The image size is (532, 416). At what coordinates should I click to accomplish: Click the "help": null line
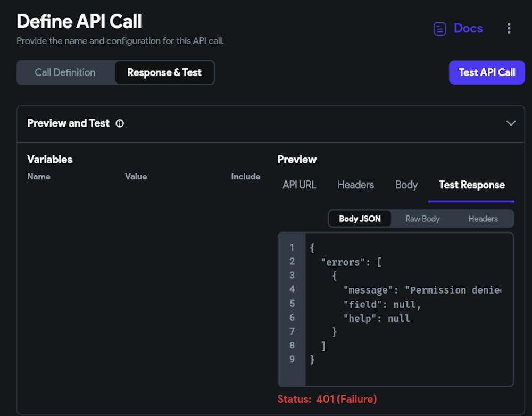coord(377,318)
